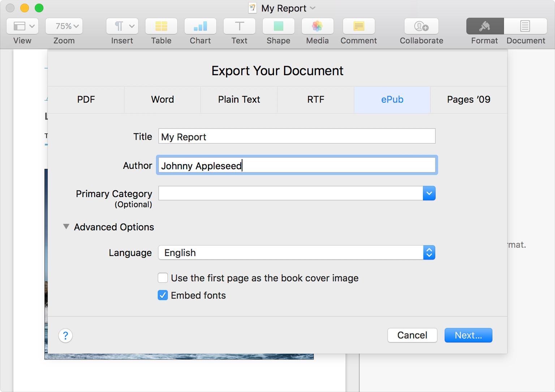Open the Primary Category dropdown arrow

click(x=429, y=193)
